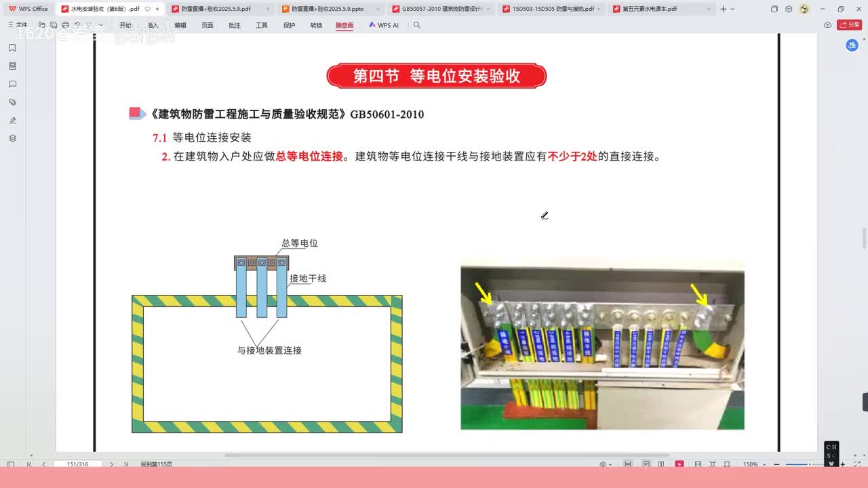Click the zoom out minus button
The height and width of the screenshot is (488, 868).
[x=777, y=464]
